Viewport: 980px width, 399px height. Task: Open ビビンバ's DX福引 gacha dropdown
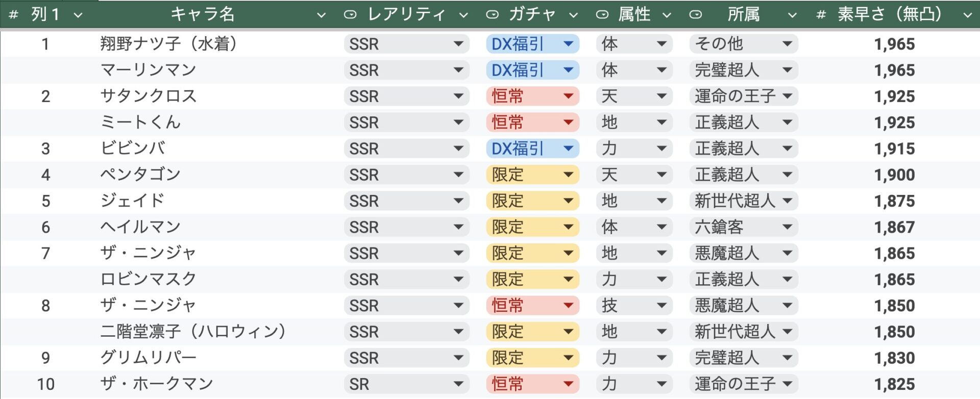[568, 148]
